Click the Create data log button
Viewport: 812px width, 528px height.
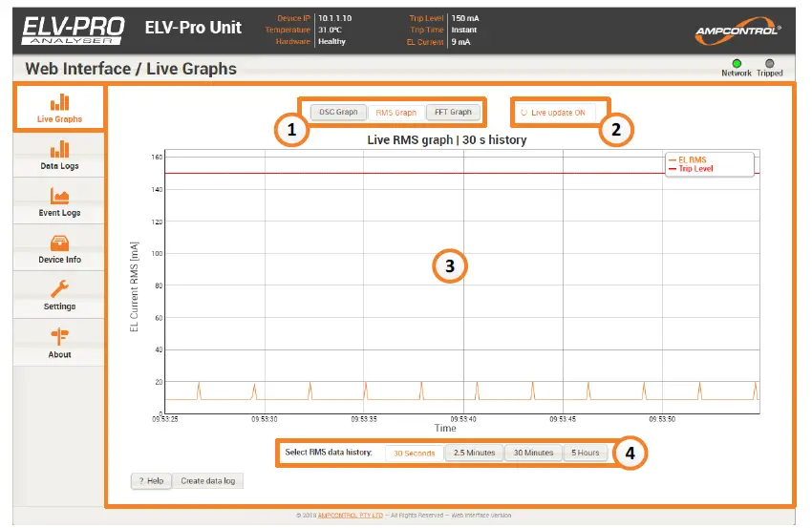pos(207,481)
